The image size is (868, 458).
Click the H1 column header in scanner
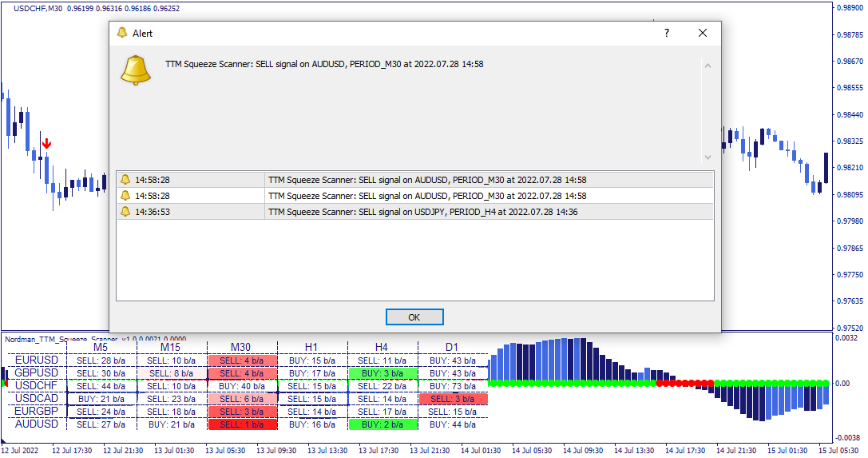[311, 347]
